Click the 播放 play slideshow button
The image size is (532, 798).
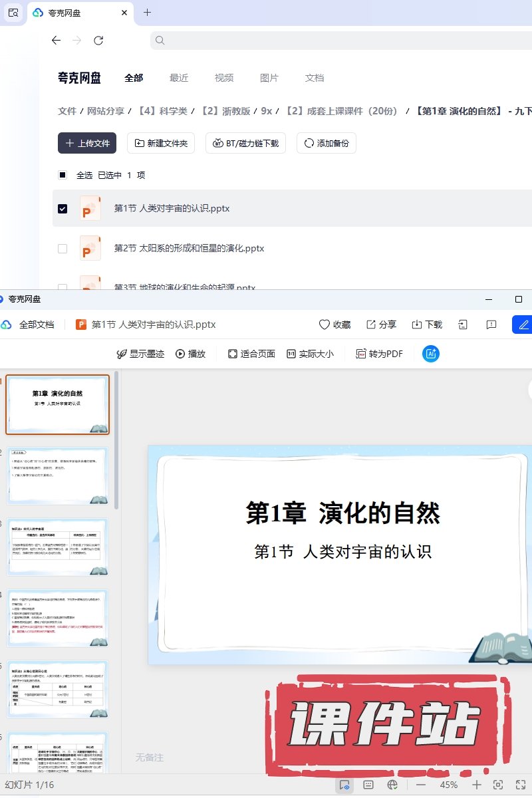click(190, 354)
